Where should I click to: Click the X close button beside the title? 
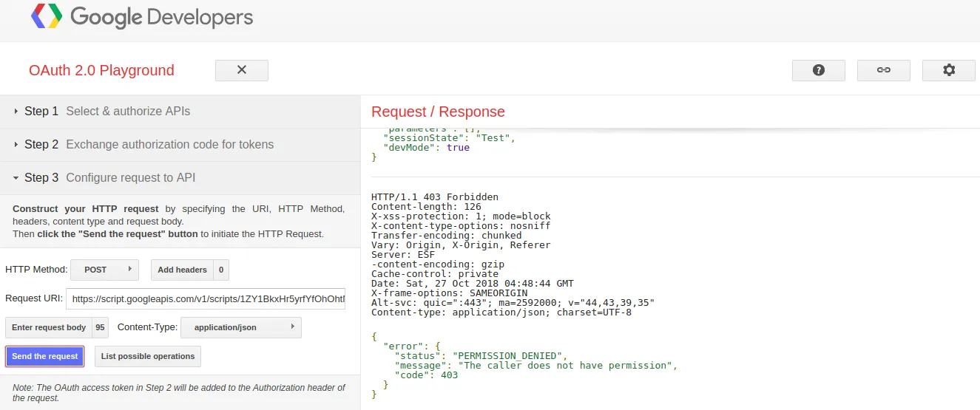click(x=241, y=70)
